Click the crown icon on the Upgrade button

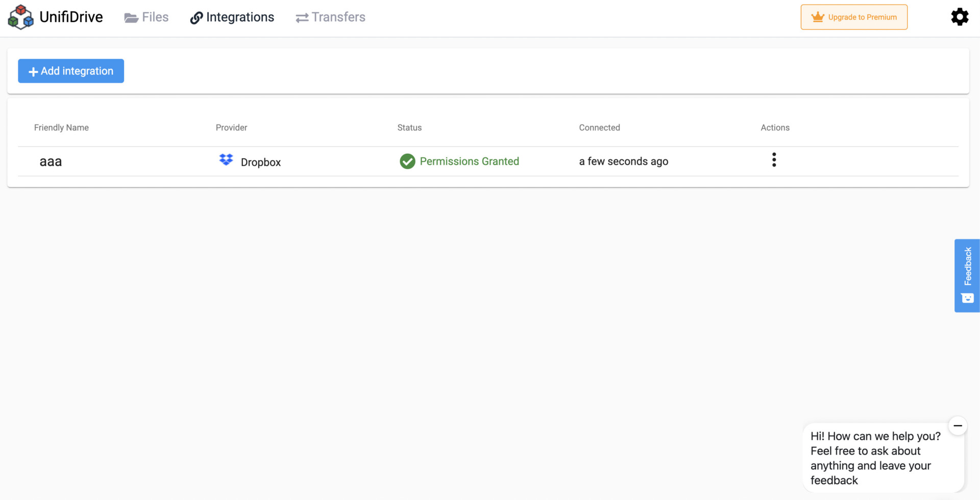818,17
